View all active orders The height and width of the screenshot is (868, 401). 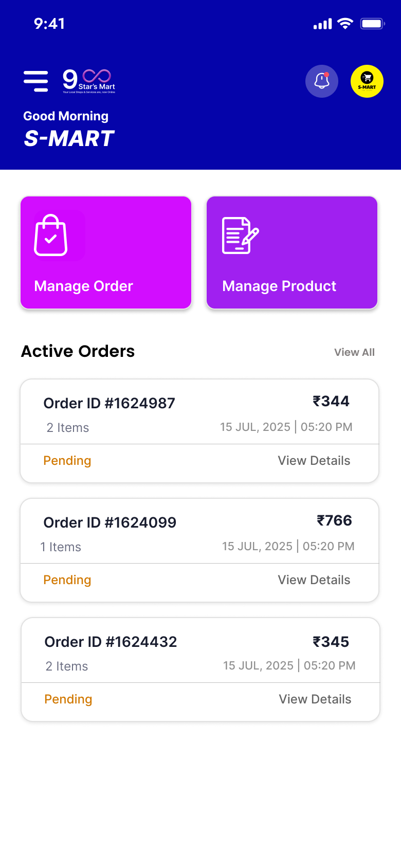[354, 352]
